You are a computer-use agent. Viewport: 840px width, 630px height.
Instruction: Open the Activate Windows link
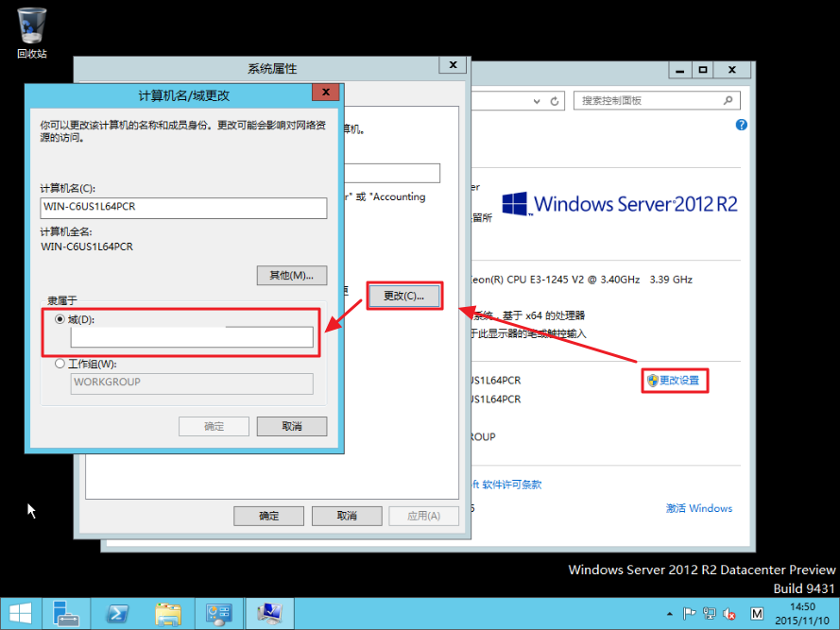(x=699, y=508)
